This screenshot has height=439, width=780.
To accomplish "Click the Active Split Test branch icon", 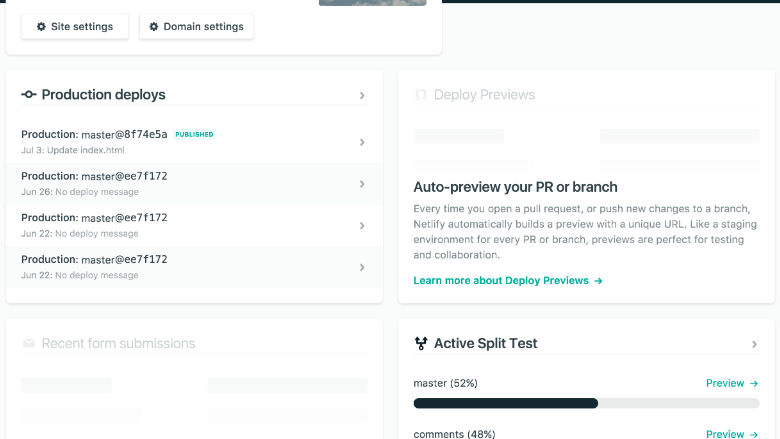I will (x=421, y=344).
